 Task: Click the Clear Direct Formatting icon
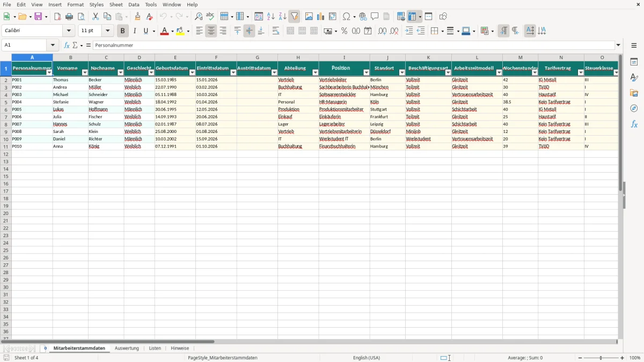point(149,17)
